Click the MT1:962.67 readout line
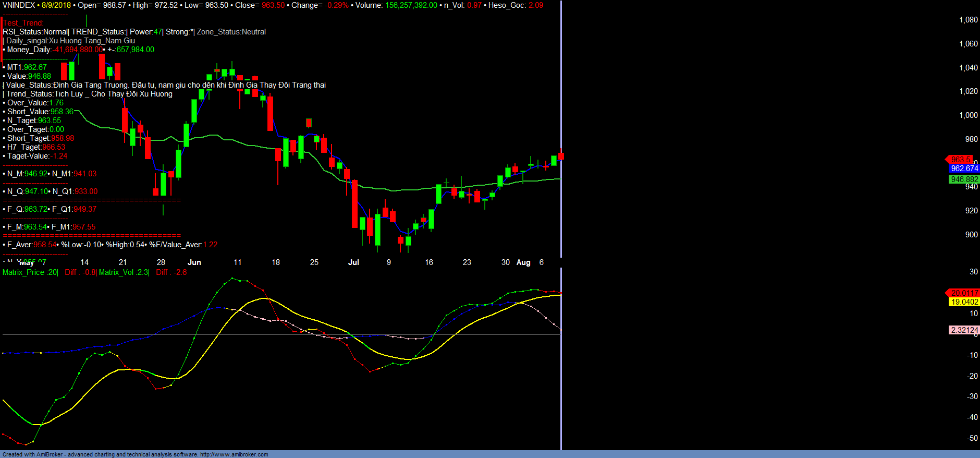This screenshot has width=980, height=458. (27, 67)
